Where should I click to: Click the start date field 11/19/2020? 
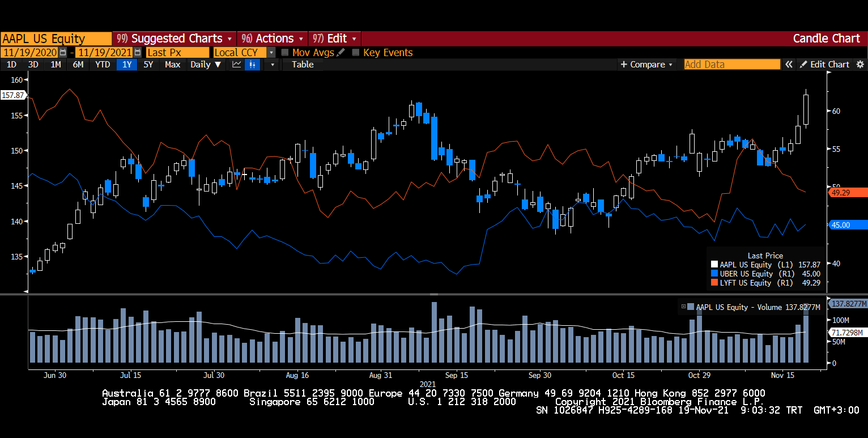(29, 52)
